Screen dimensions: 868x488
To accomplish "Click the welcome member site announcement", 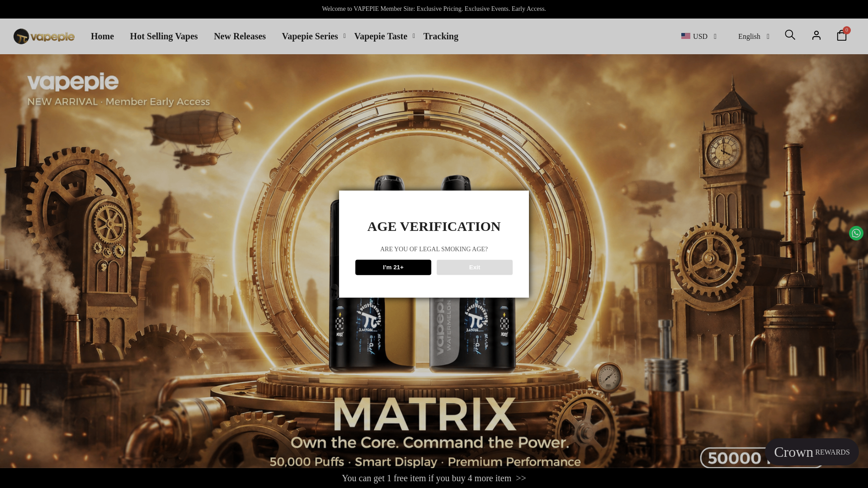I will click(x=434, y=9).
